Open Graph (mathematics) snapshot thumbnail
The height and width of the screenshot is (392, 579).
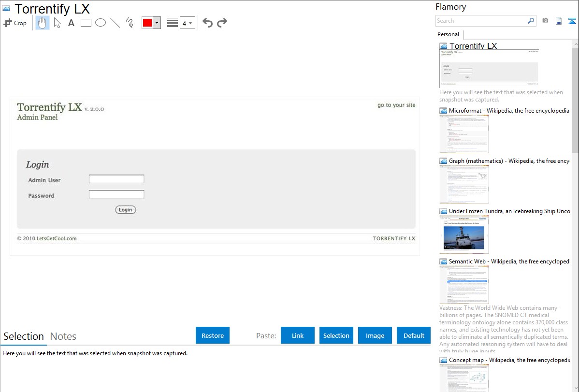pos(464,184)
